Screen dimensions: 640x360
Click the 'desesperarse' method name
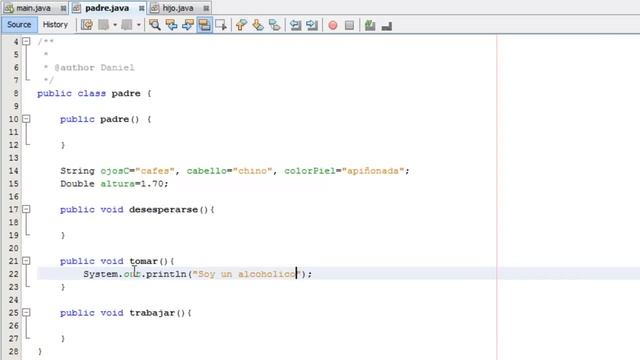coord(164,209)
